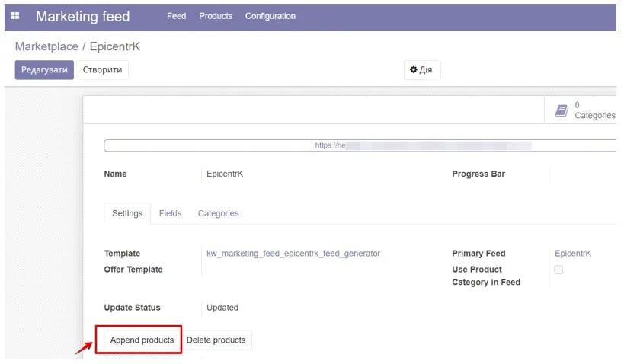Click the Marketing feed app title
The height and width of the screenshot is (364, 624).
coord(83,16)
